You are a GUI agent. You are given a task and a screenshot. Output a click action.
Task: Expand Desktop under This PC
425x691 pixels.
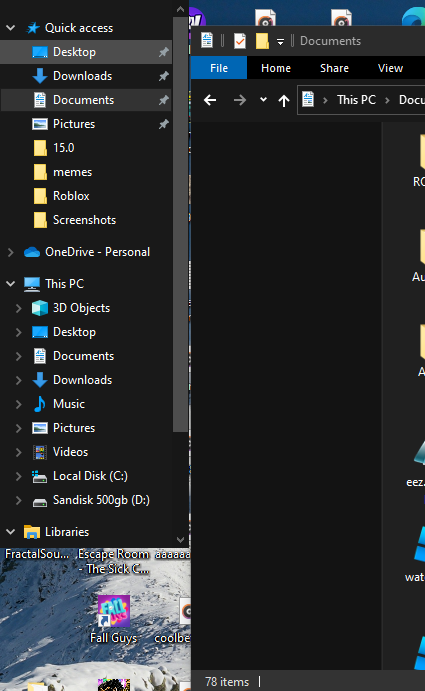pyautogui.click(x=19, y=332)
